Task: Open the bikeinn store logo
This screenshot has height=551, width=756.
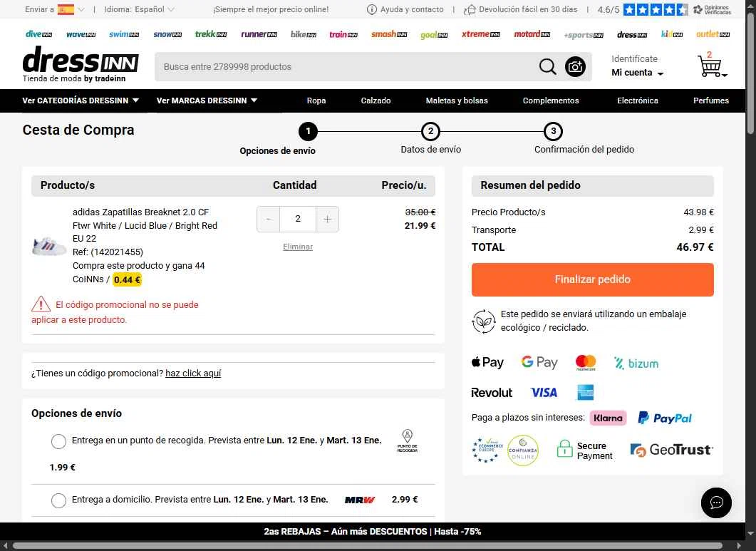Action: point(304,34)
